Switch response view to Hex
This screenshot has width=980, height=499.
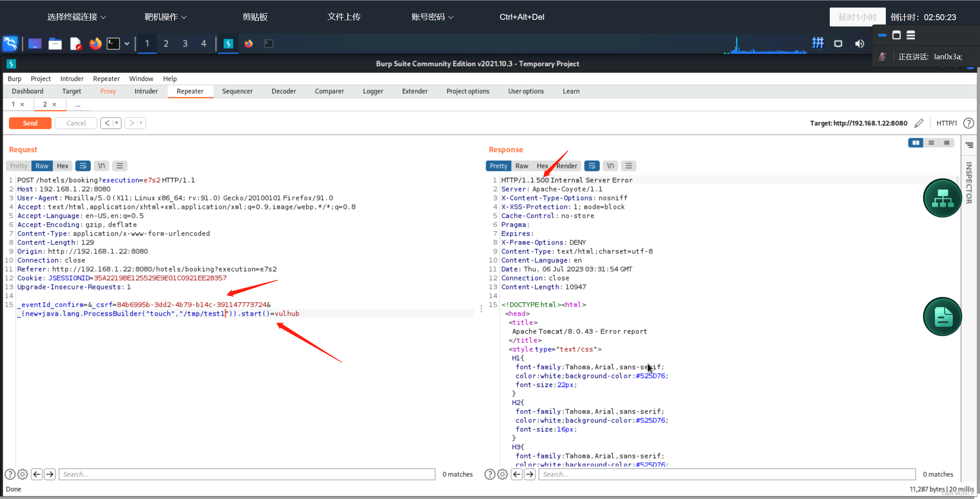point(542,166)
